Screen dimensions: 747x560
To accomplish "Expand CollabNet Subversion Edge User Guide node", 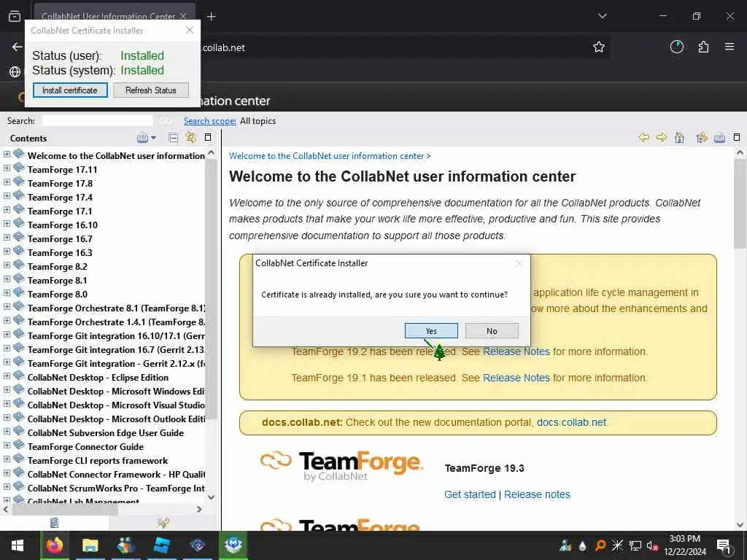I will 7,432.
